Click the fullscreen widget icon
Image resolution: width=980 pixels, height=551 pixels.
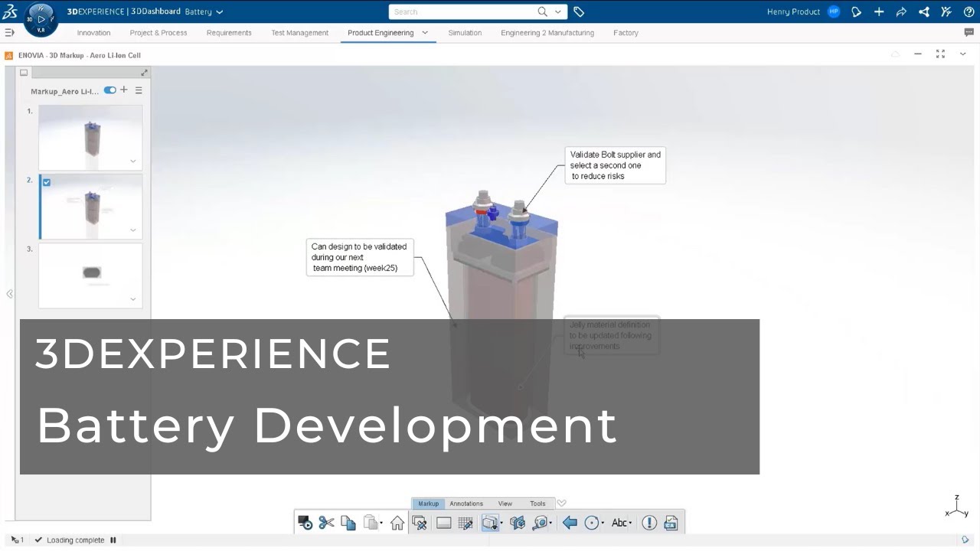(940, 54)
